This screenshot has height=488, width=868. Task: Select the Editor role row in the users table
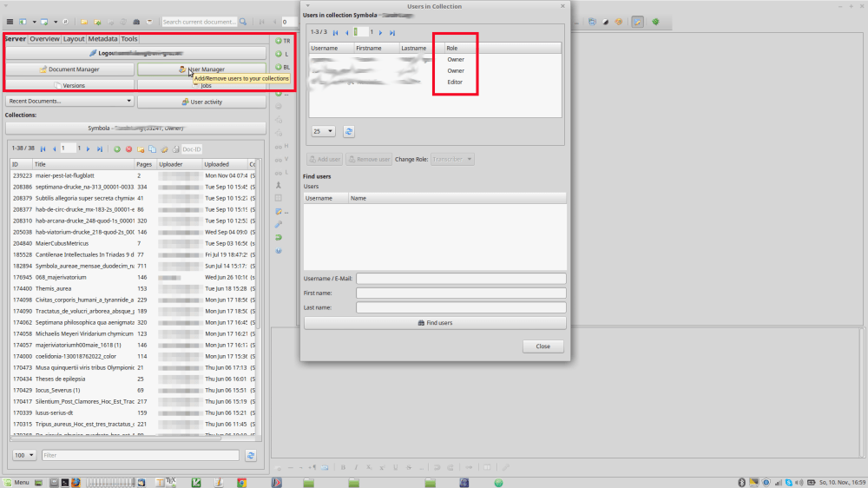coord(435,82)
